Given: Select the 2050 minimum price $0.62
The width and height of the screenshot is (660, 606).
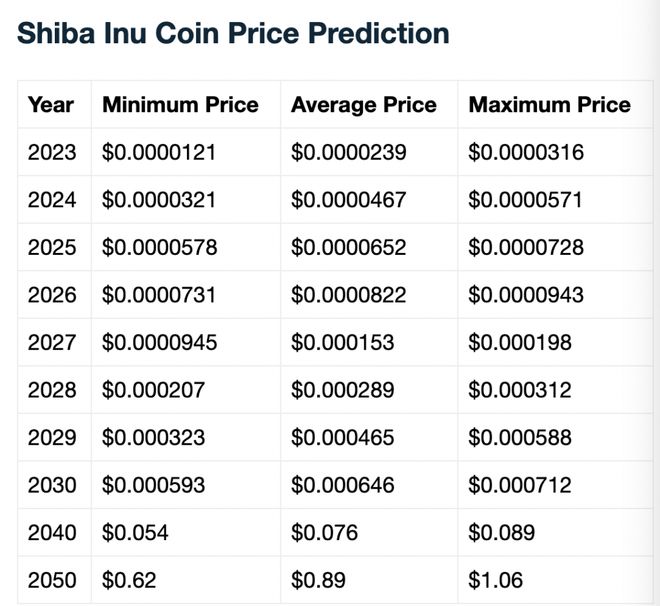Looking at the screenshot, I should [x=129, y=579].
